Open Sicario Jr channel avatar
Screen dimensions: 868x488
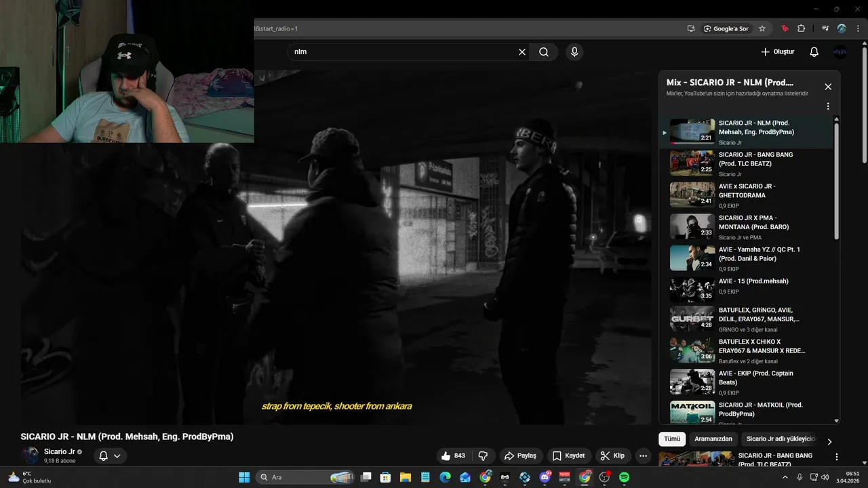click(x=30, y=455)
